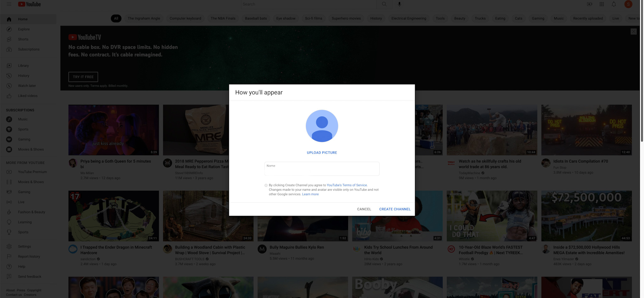Select The NBA Finals chip
644x298 pixels.
223,19
